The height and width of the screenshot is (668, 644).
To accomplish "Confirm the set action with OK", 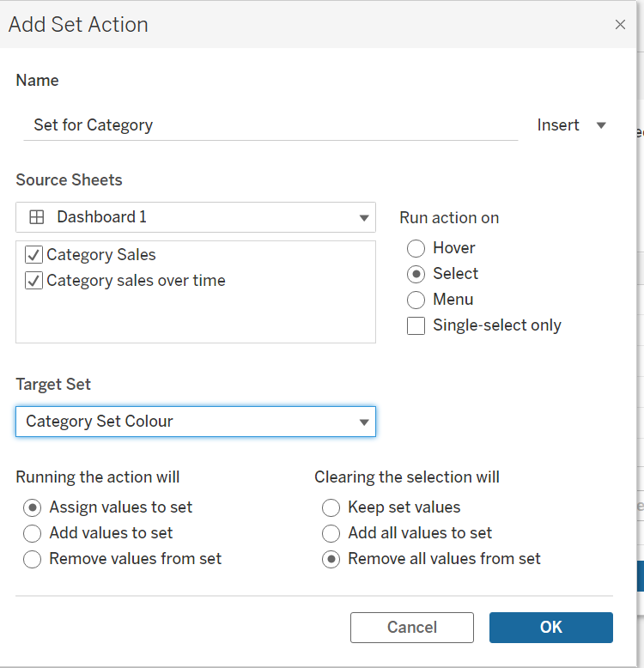I will (x=551, y=628).
